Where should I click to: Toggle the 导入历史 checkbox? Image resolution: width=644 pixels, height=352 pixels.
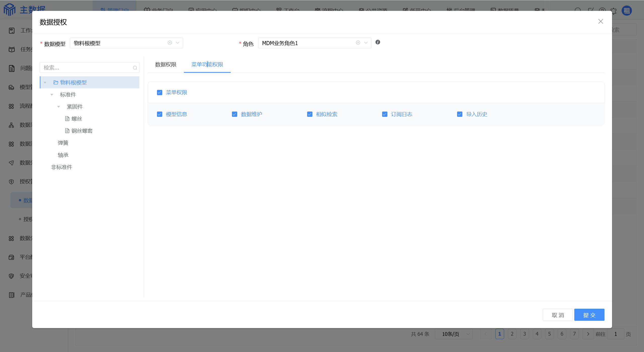(x=460, y=114)
